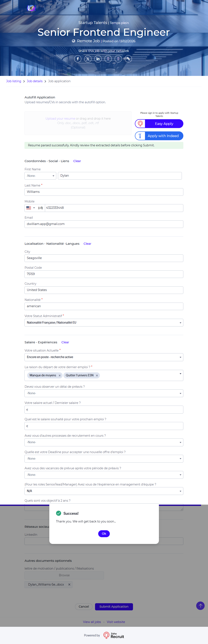Remove uploaded Dylan_Williams docx file

tap(69, 584)
